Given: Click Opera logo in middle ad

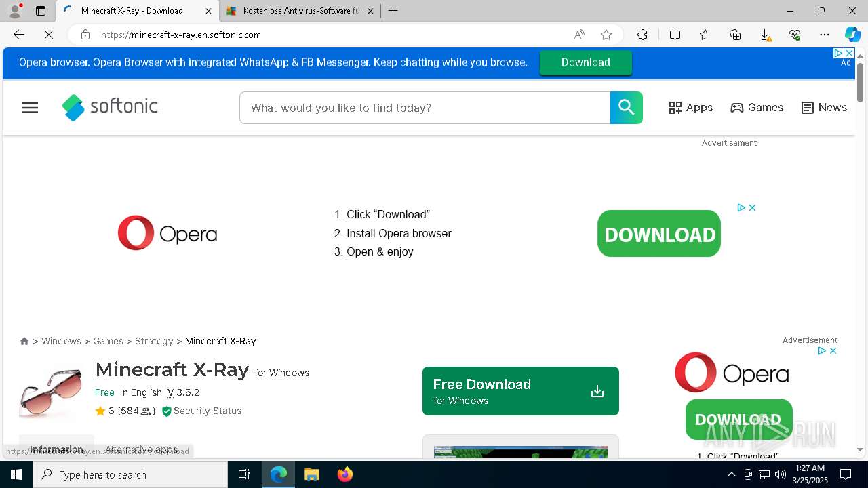Looking at the screenshot, I should tap(167, 233).
